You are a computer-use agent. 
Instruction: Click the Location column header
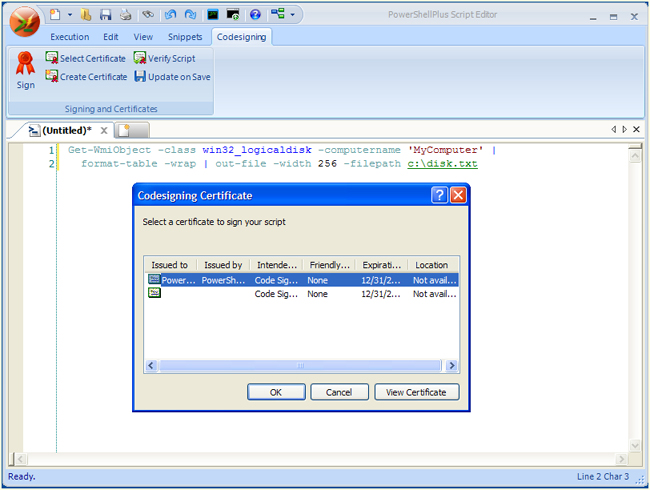[432, 265]
